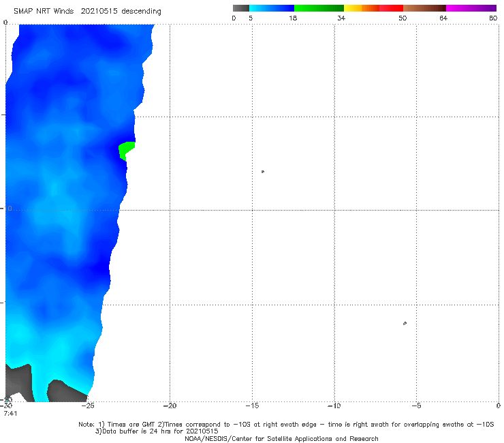Viewport: 504px width, 443px height.
Task: Click the color bar label '50'
Action: coord(403,18)
